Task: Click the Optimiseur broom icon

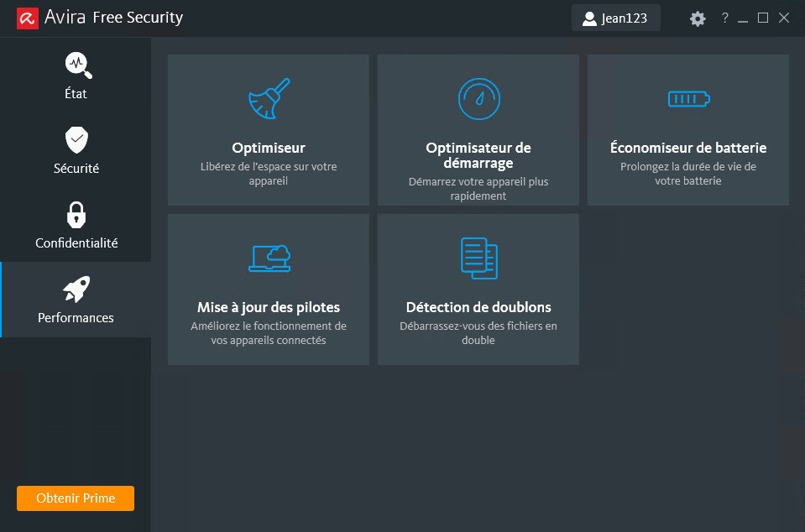Action: 269,98
